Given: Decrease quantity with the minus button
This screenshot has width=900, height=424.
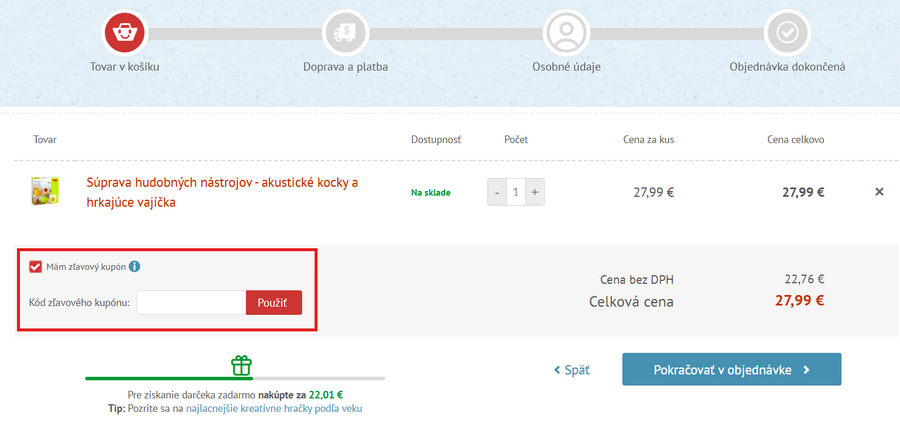Looking at the screenshot, I should coord(497,192).
